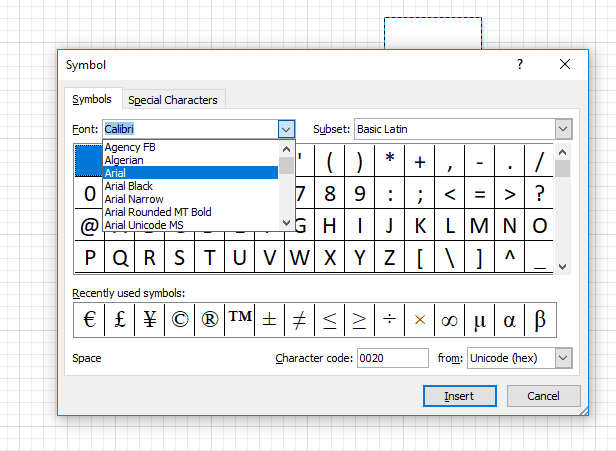Select the digit 8 character cell

(330, 193)
